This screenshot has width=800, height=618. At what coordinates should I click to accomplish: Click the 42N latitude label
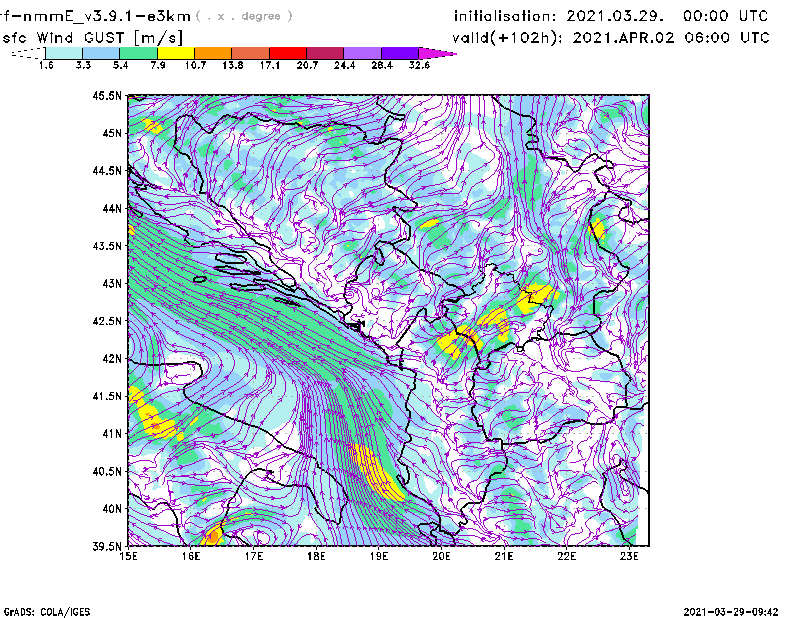[x=112, y=358]
